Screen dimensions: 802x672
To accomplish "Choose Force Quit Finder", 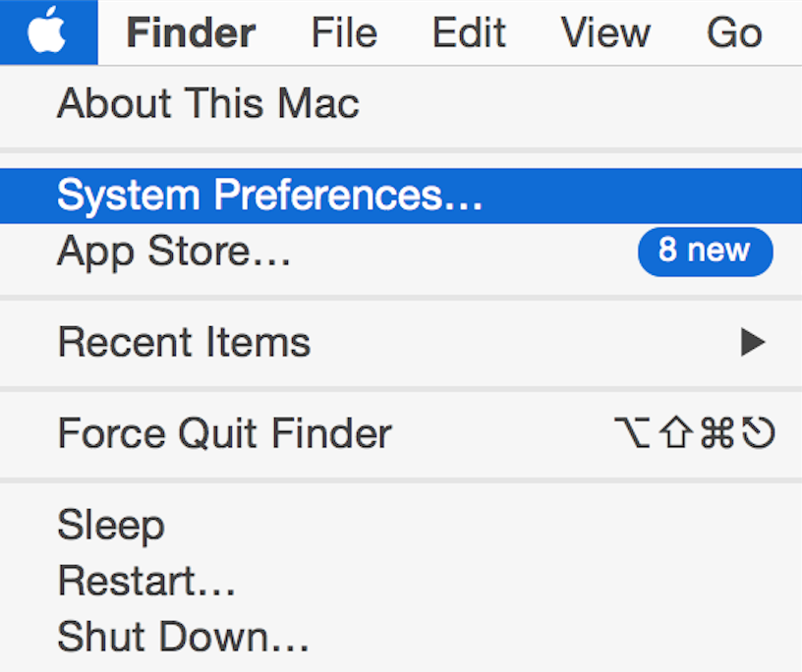I will [x=224, y=433].
